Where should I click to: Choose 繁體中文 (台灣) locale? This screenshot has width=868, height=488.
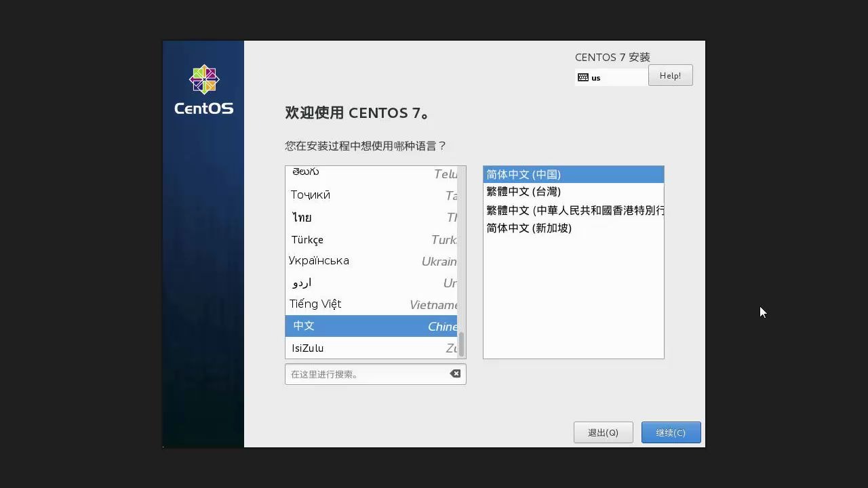point(573,192)
